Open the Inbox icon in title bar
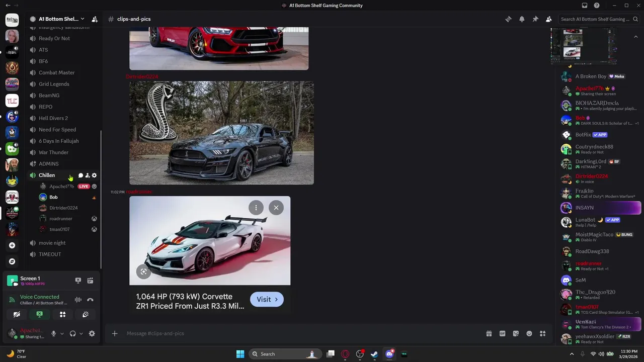 pyautogui.click(x=585, y=6)
